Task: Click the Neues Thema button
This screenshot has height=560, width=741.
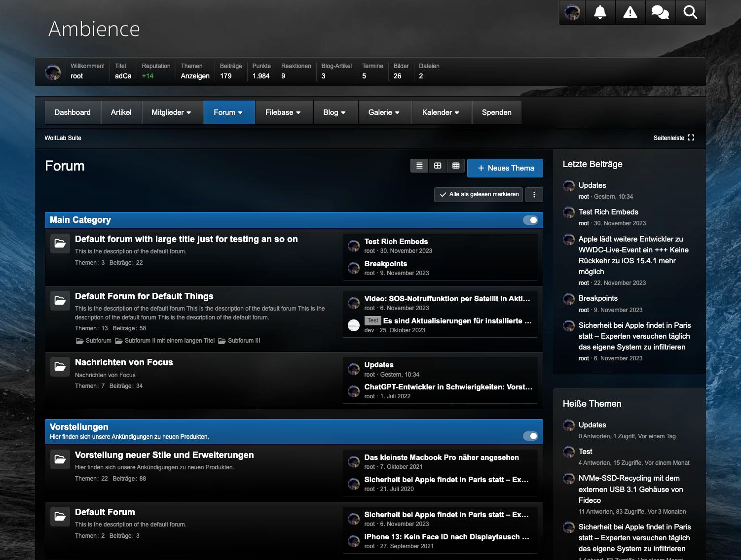Action: tap(505, 168)
